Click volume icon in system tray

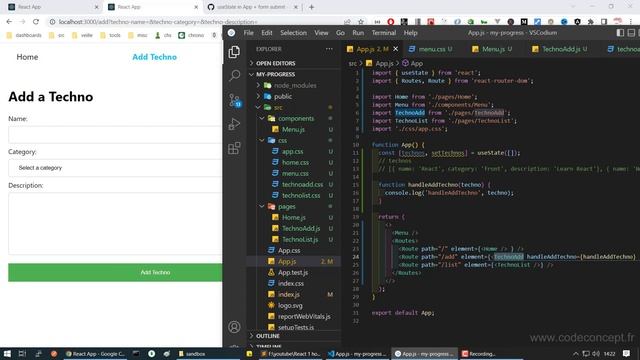(x=596, y=354)
